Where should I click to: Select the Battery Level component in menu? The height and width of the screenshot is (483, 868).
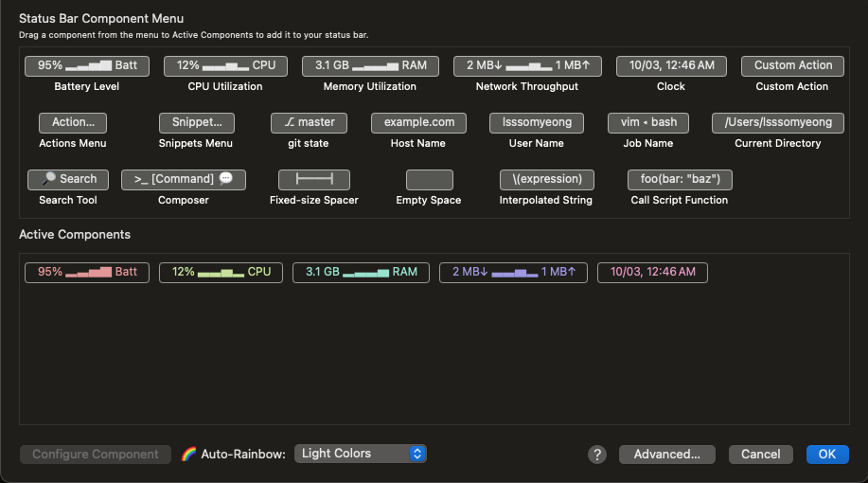click(x=87, y=66)
